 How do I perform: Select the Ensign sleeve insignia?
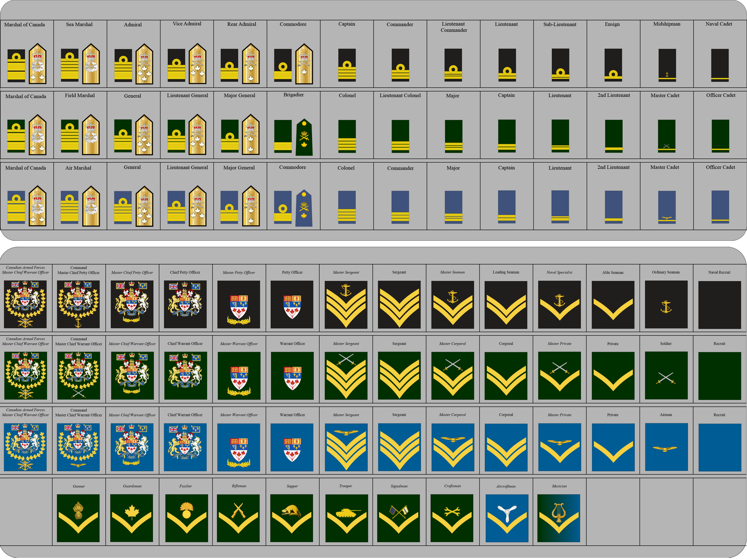click(613, 65)
